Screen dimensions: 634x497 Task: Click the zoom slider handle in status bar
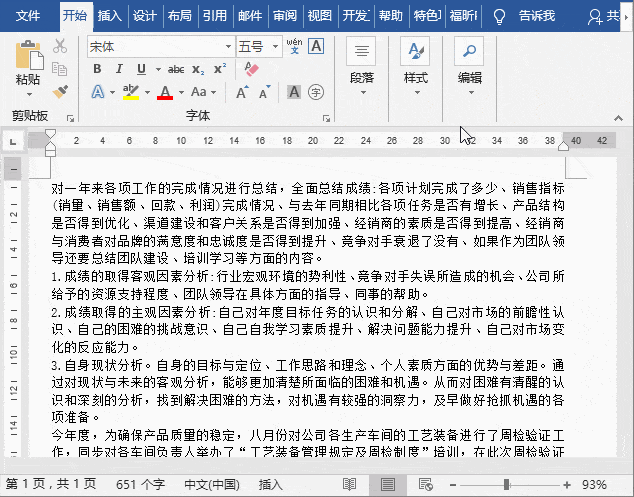point(506,484)
